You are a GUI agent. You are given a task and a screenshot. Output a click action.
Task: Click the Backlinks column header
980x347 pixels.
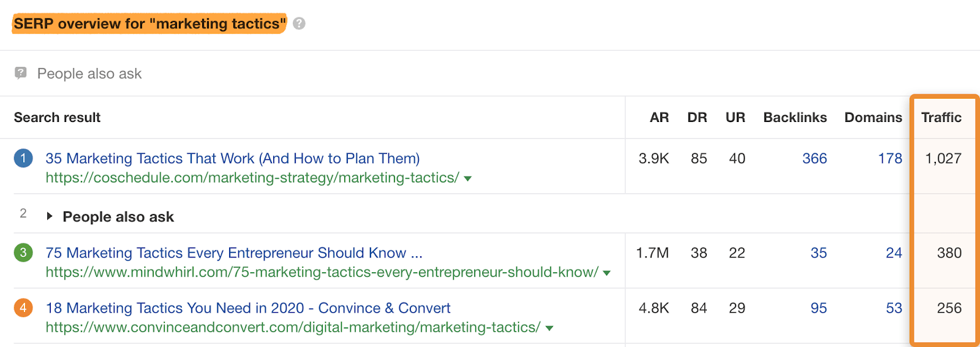pos(794,118)
